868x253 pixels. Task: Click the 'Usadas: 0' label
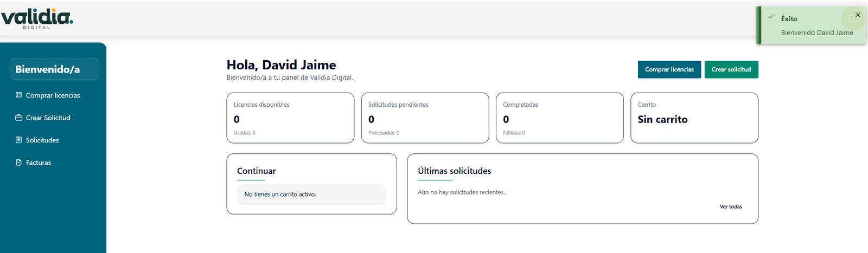[x=244, y=133]
